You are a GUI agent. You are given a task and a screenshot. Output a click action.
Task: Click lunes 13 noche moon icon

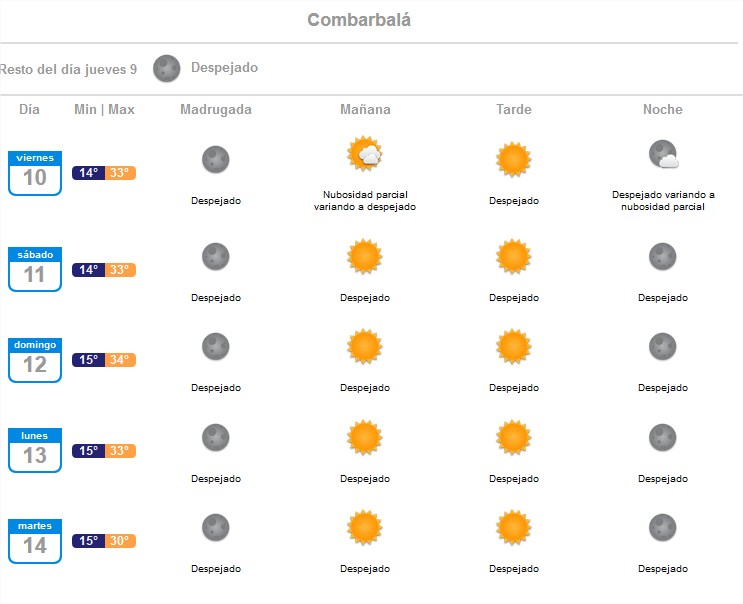[662, 437]
